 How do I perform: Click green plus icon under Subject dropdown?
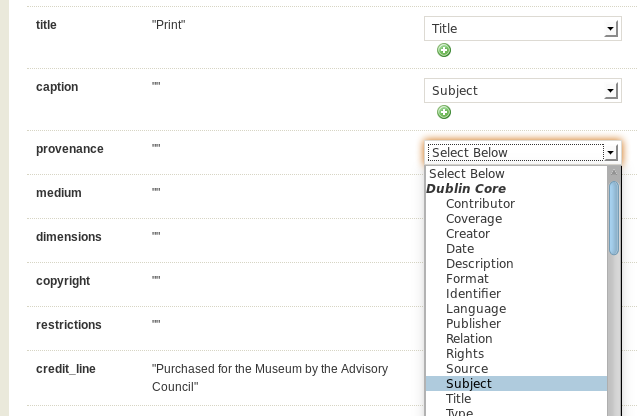pos(444,112)
